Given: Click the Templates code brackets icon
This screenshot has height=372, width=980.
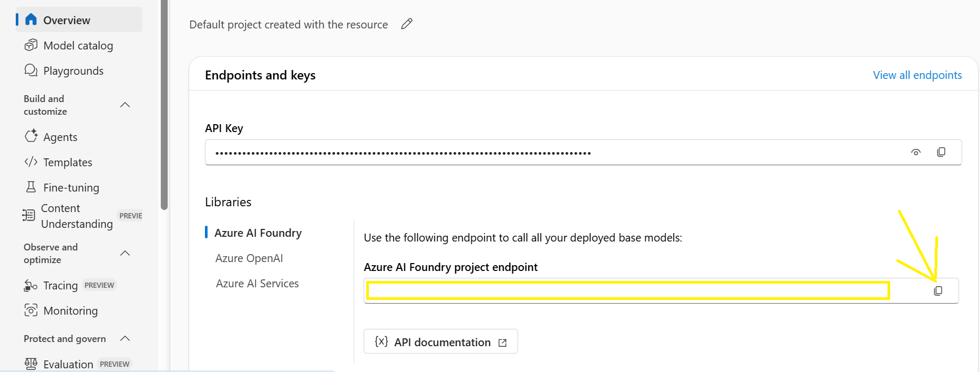Looking at the screenshot, I should click(31, 162).
